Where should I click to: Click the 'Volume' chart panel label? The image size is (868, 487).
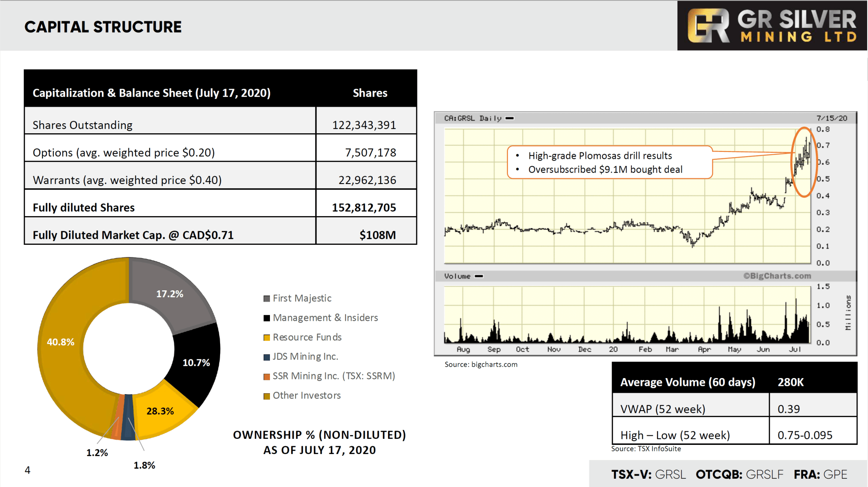(x=457, y=276)
